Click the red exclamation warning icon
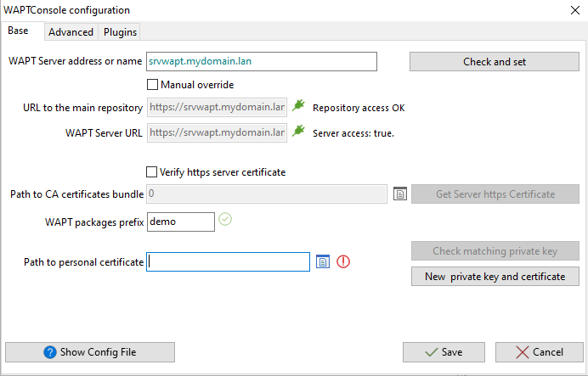This screenshot has height=376, width=588. [343, 261]
